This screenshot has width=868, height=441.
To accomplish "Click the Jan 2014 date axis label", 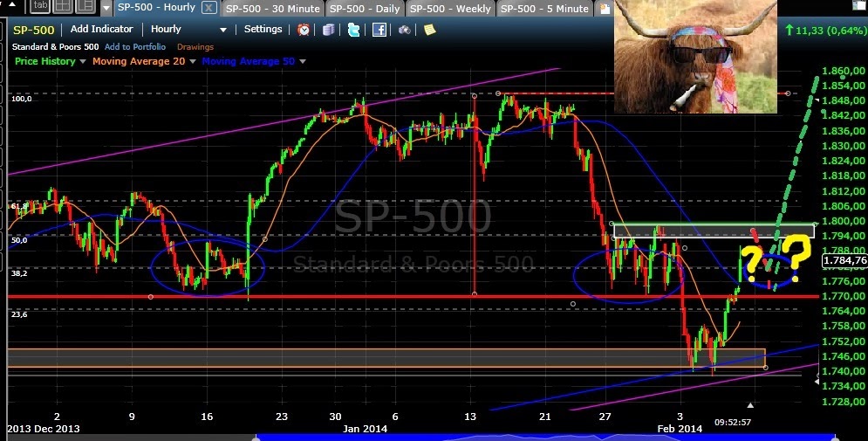I will pyautogui.click(x=365, y=429).
